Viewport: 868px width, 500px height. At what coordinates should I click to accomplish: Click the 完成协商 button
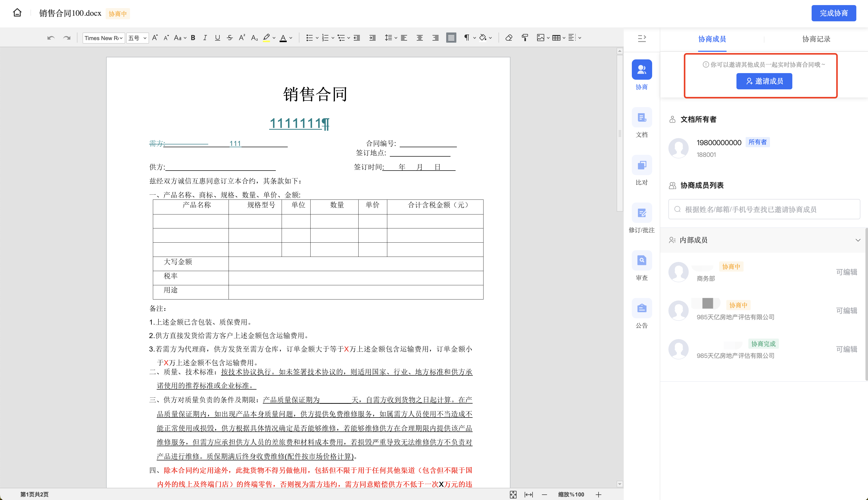pyautogui.click(x=834, y=13)
